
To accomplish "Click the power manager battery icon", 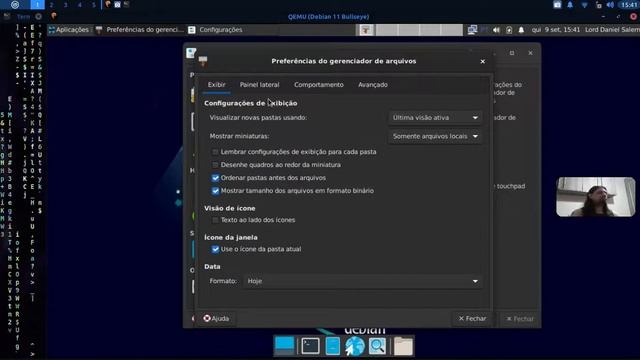I will 509,30.
